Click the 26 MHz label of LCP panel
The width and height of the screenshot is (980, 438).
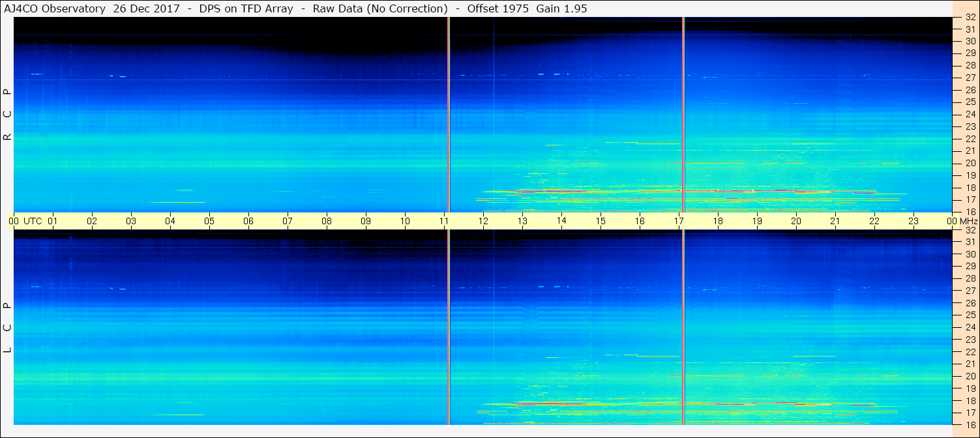pyautogui.click(x=970, y=303)
